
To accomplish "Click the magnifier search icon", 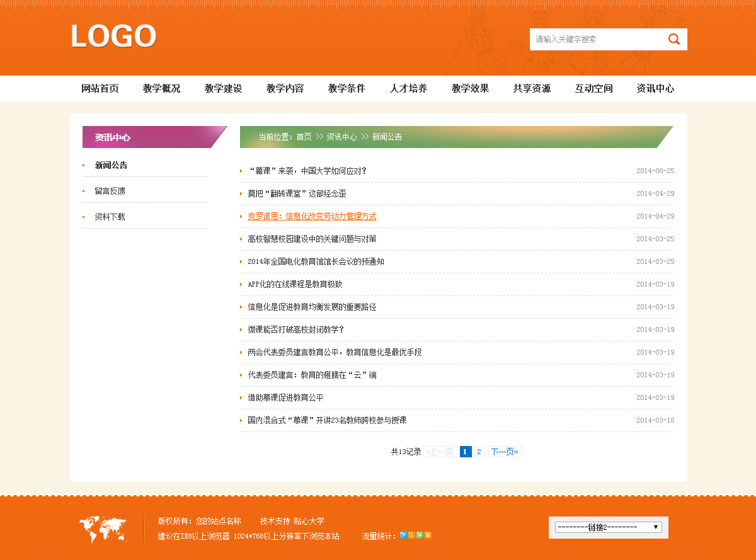I will (x=673, y=39).
